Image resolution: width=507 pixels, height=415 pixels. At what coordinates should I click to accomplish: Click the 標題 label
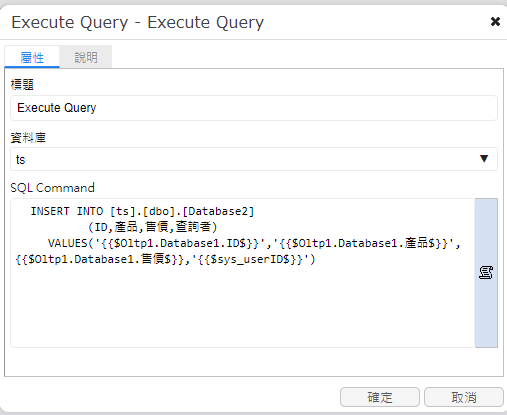[x=22, y=84]
